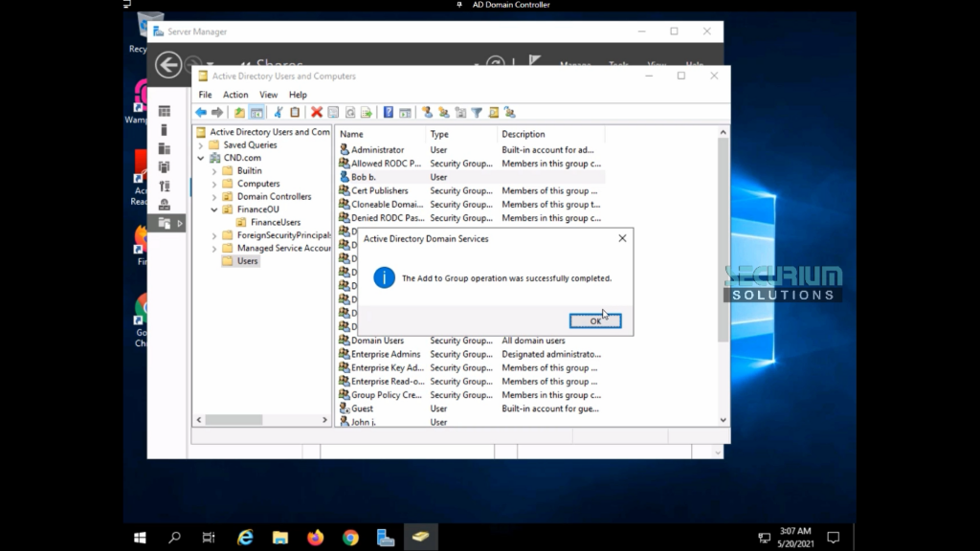This screenshot has height=551, width=980.
Task: Open File and Storage Services in Server Manager sidebar
Action: coord(165,223)
